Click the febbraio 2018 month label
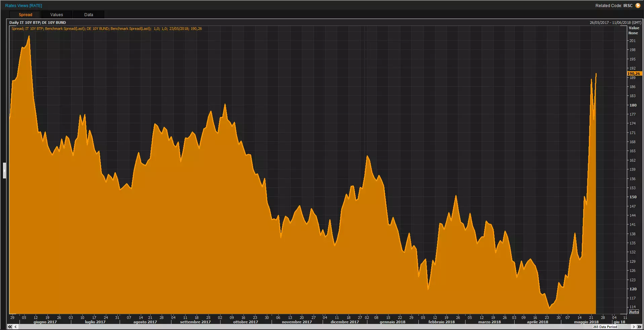The image size is (644, 330). coord(442,322)
